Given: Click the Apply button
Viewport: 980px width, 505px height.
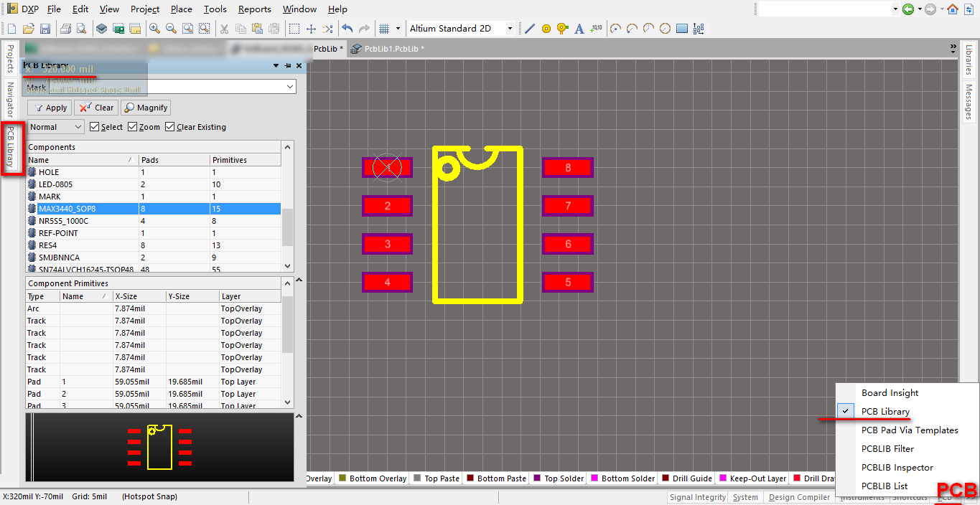Looking at the screenshot, I should (50, 108).
